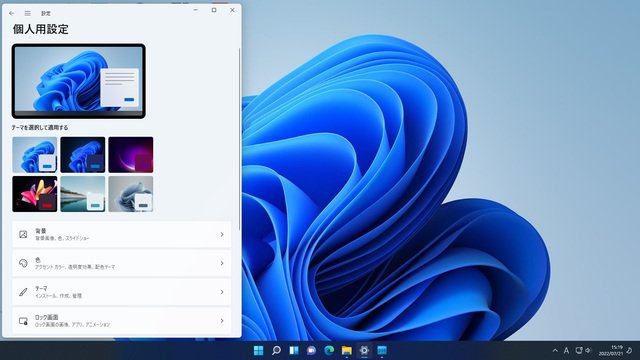640x360 pixels.
Task: Expand 色 using its right chevron
Action: click(x=222, y=263)
